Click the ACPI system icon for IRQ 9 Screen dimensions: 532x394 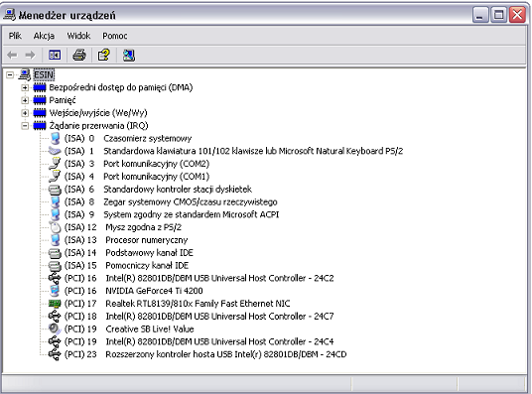55,214
